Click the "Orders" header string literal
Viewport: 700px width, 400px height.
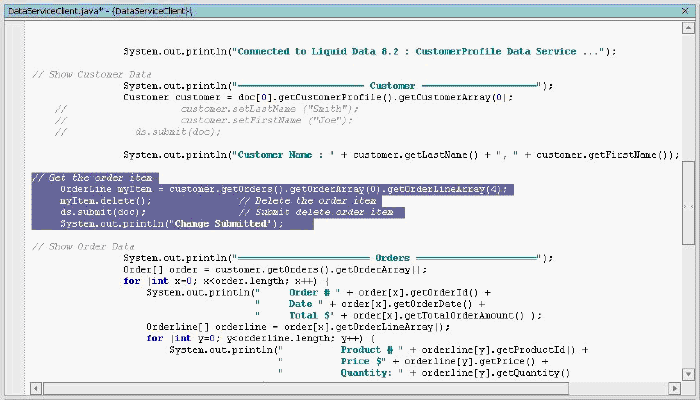tap(391, 258)
